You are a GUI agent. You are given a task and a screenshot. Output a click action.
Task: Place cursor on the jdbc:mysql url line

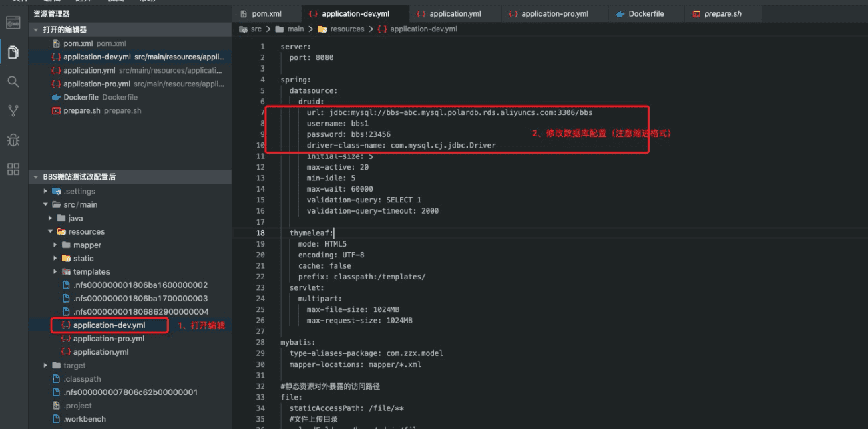449,112
